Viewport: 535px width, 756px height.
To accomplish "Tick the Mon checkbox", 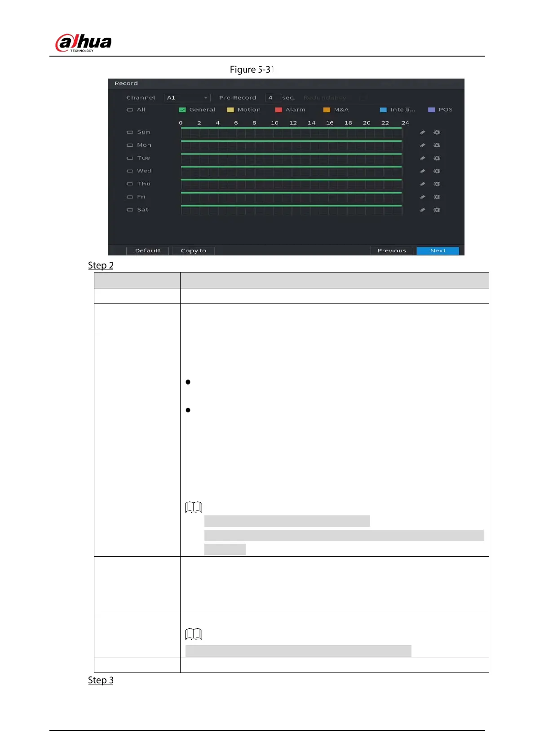I will [x=130, y=145].
